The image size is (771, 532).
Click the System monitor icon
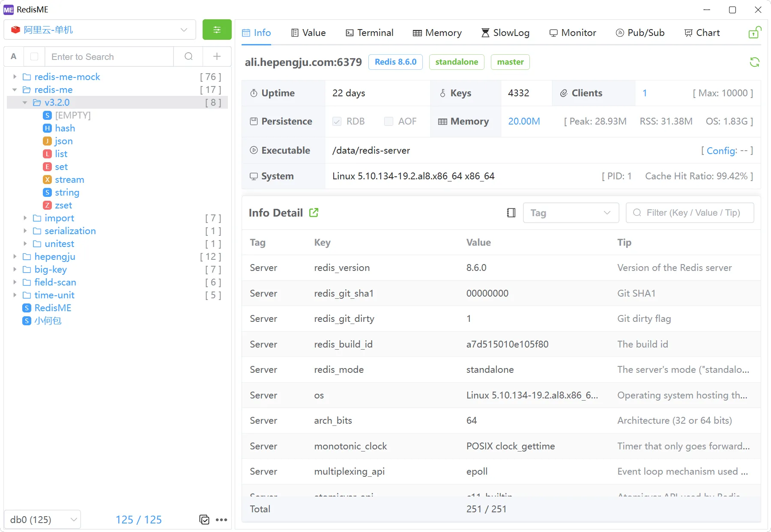coord(254,176)
